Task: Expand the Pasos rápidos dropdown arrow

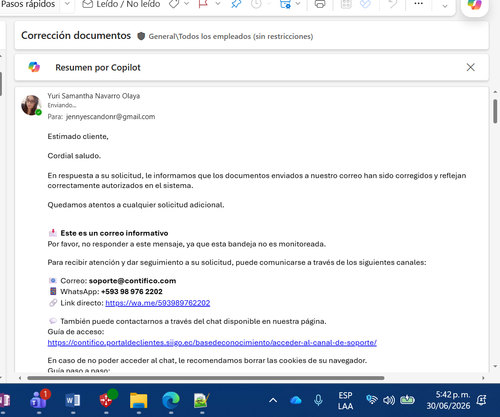Action: 67,4
